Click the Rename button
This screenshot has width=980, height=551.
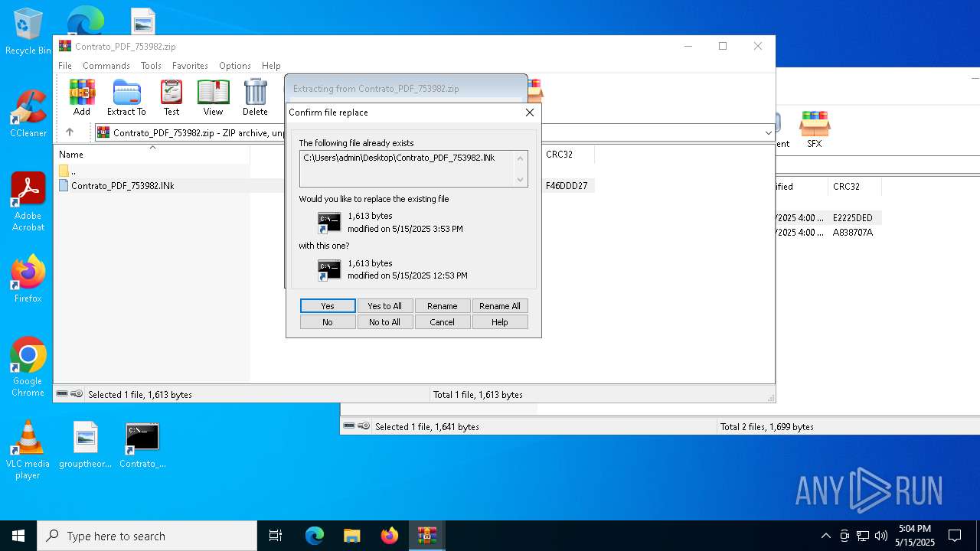pos(443,306)
